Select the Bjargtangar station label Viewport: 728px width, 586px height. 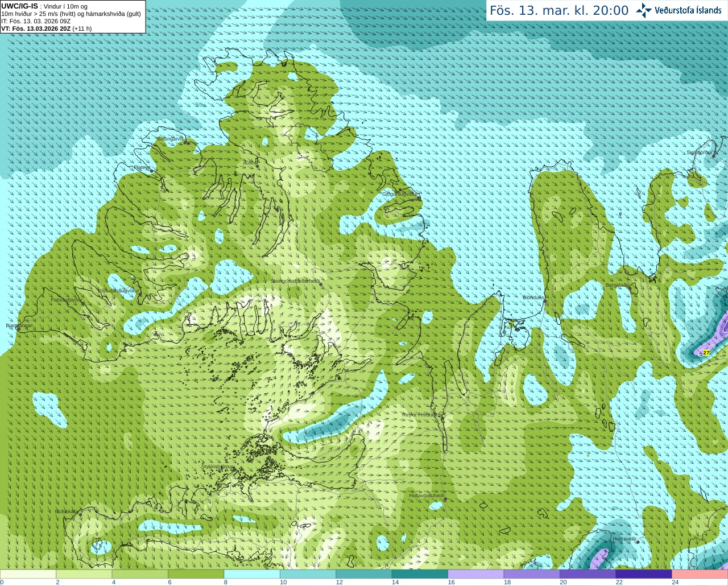coord(19,325)
